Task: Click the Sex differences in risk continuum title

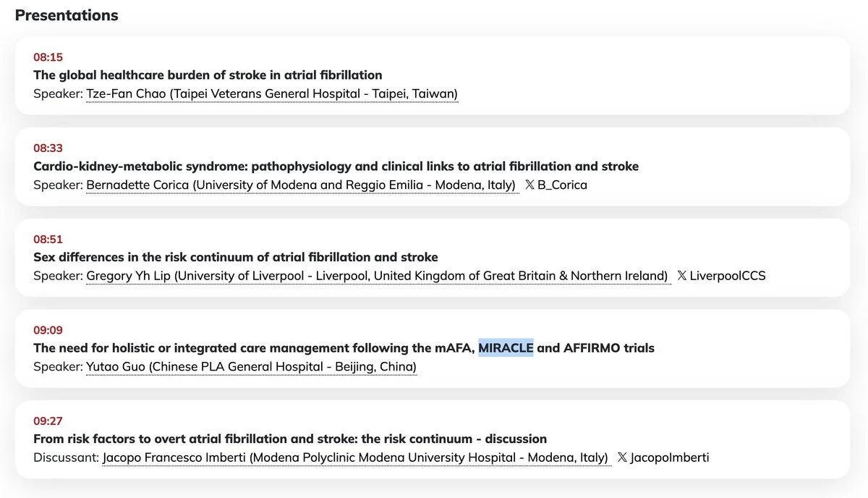Action: (x=236, y=257)
